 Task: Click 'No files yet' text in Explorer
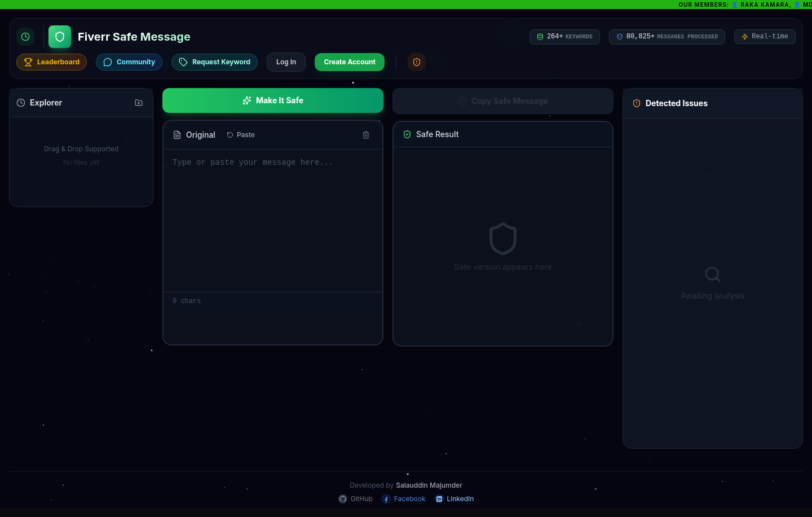[81, 163]
